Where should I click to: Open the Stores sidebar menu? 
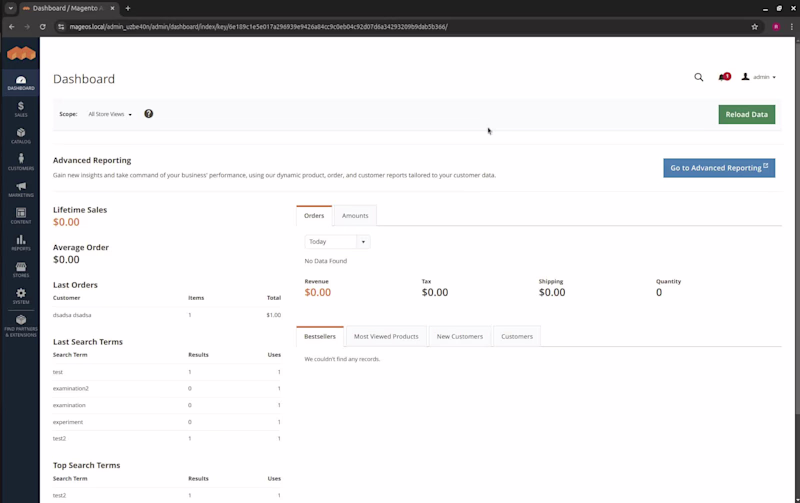pos(21,269)
